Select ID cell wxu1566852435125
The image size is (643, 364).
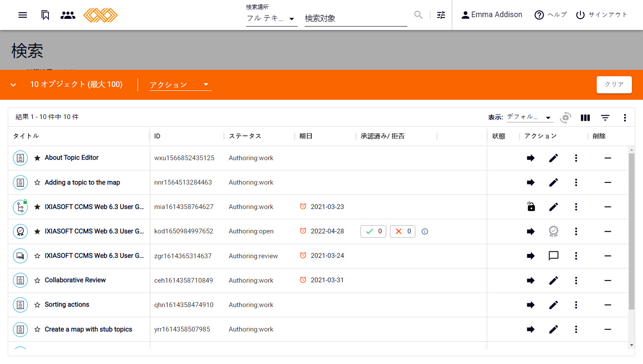point(184,158)
